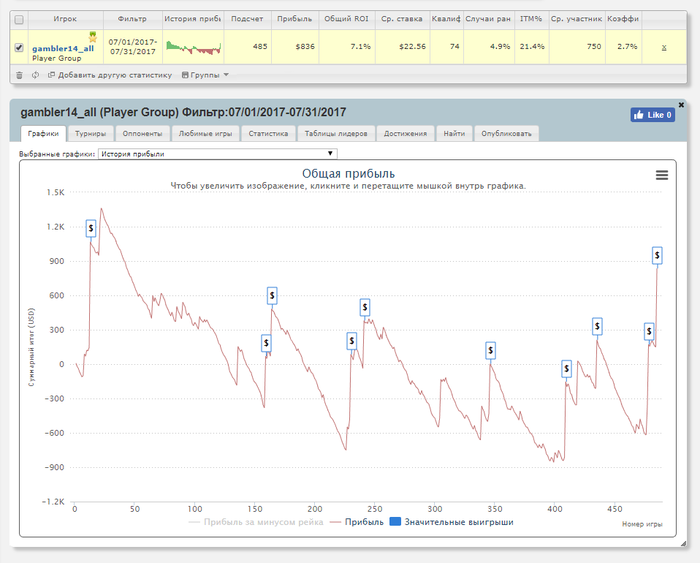Open the chart hamburger menu icon
This screenshot has width=700, height=563.
[x=662, y=175]
